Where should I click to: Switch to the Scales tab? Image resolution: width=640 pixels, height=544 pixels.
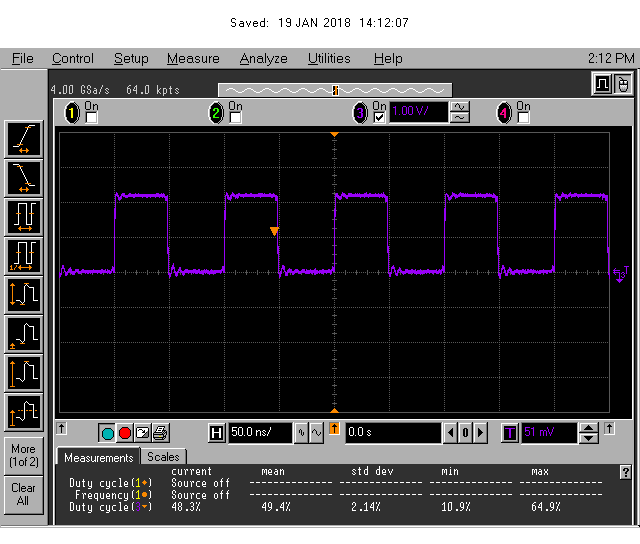click(163, 457)
